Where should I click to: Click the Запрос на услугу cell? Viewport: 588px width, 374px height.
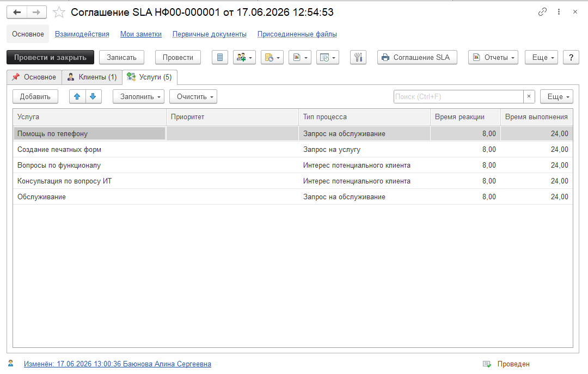click(x=364, y=149)
